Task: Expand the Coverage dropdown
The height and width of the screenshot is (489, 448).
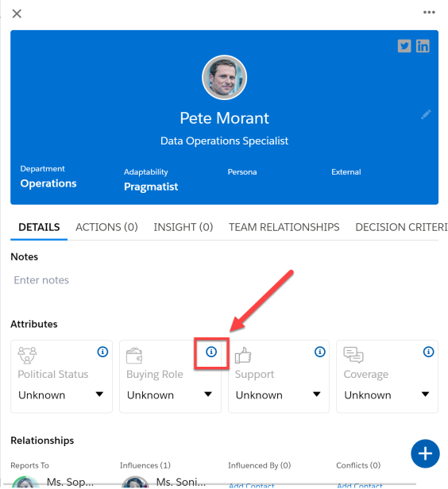Action: [x=387, y=395]
